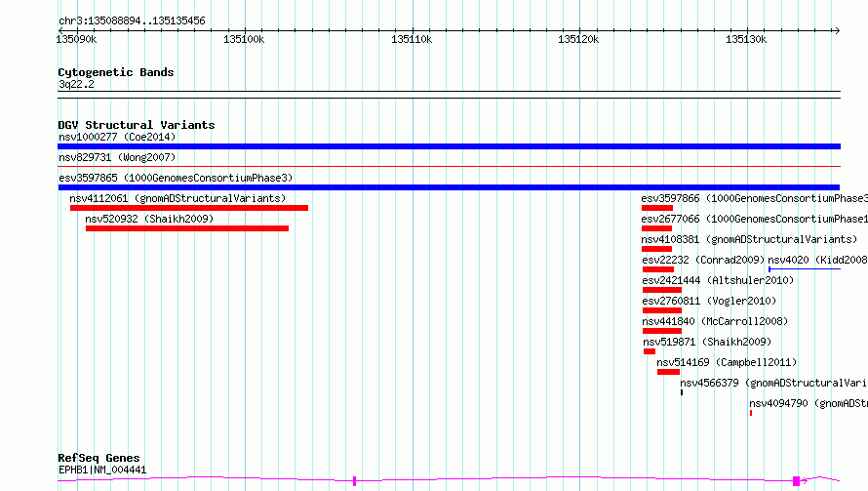This screenshot has width=868, height=491.
Task: Click nsv4094790 gnomAD variant label
Action: coord(809,403)
